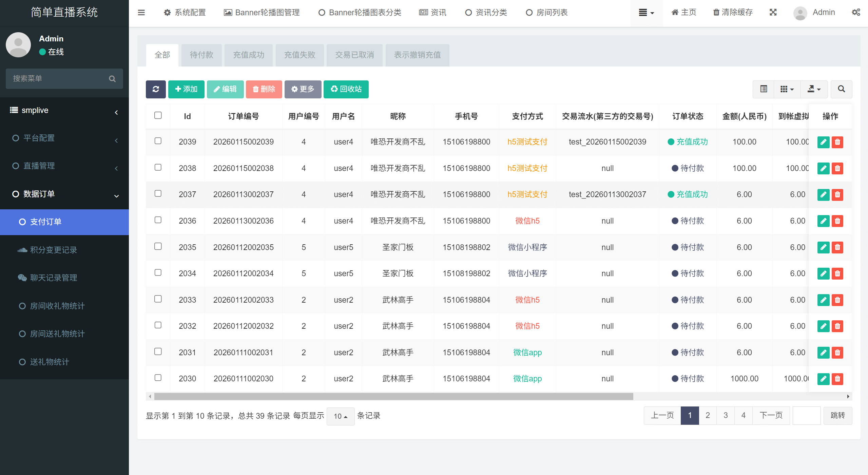Click red delete icon for order 2036
Screen dimensions: 868x475
pos(837,221)
